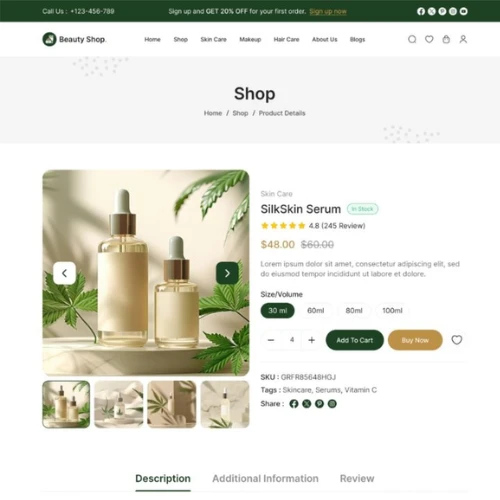Click YouTube icon in top green bar

463,11
